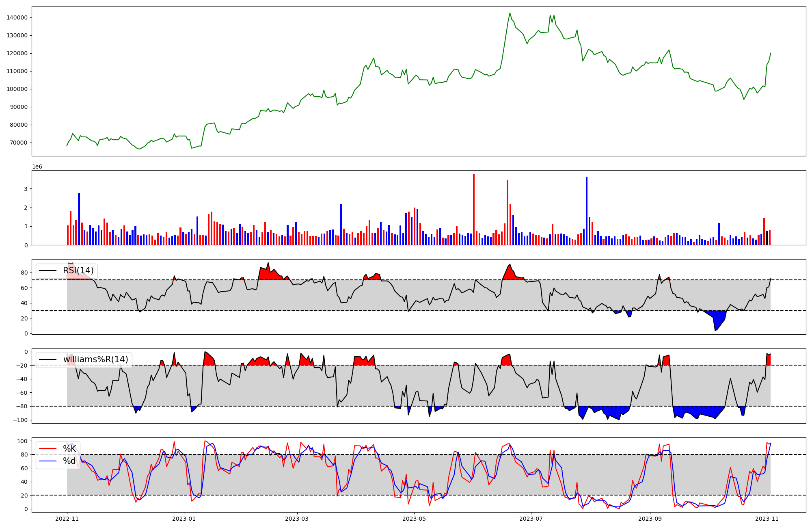
Task: Click the blue %d legend line sample
Action: (x=48, y=461)
